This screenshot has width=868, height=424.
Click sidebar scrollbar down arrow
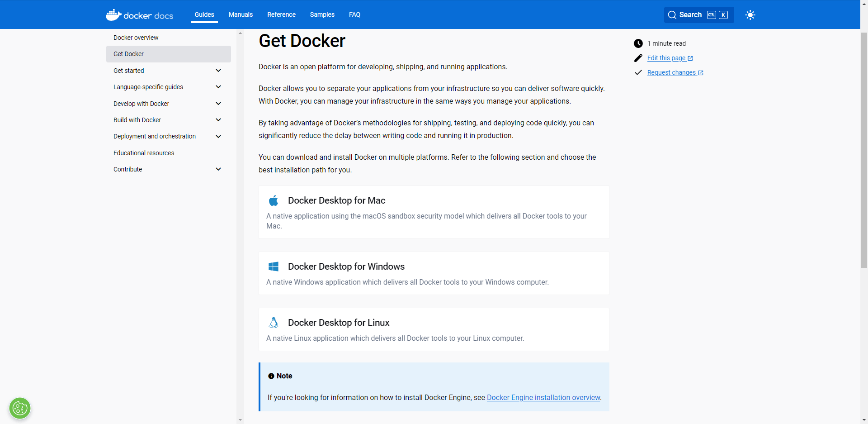pos(240,420)
